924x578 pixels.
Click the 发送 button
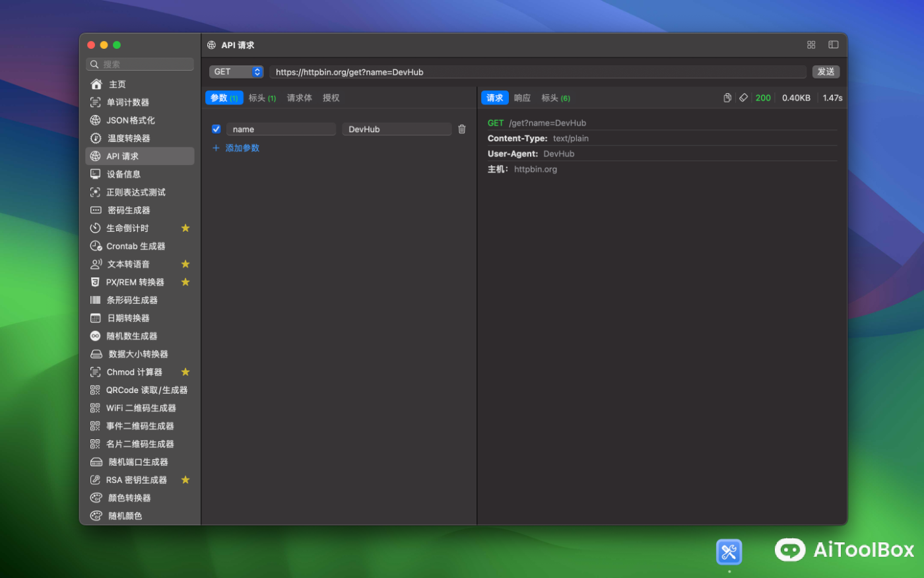pos(826,71)
